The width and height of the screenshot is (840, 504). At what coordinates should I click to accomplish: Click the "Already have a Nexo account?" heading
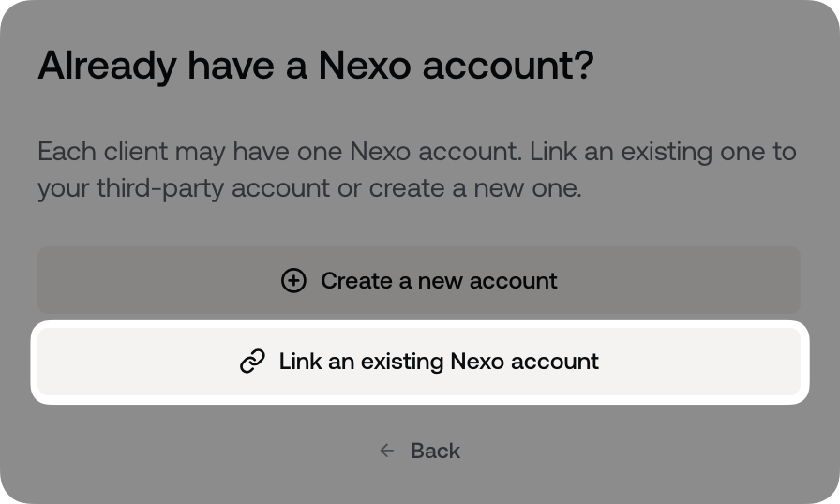tap(315, 67)
